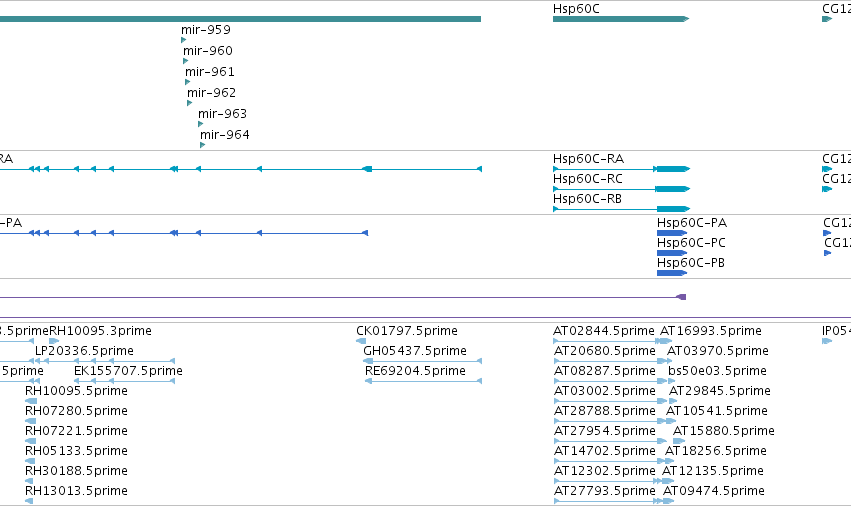Select the Hsp60C-PA protein label

692,223
